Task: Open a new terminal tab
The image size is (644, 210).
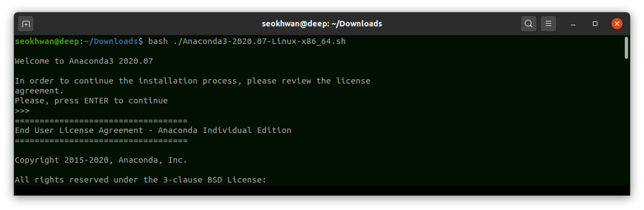Action: click(26, 24)
